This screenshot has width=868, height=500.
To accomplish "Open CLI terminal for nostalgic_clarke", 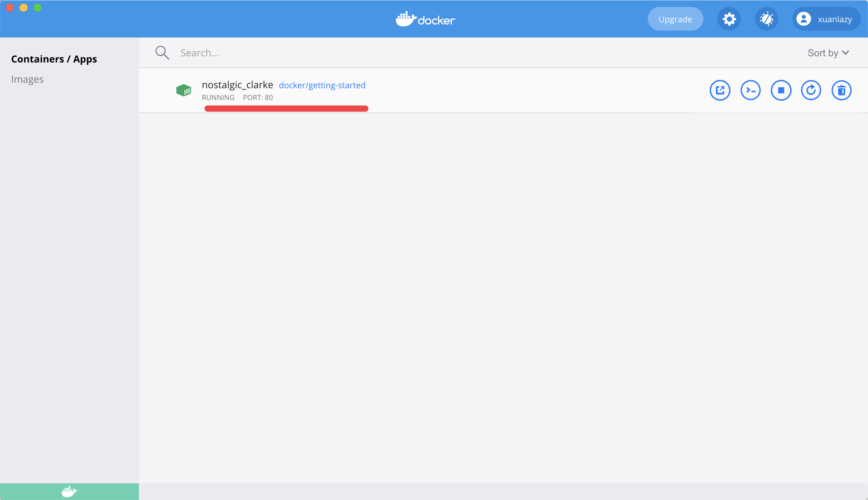I will 751,90.
